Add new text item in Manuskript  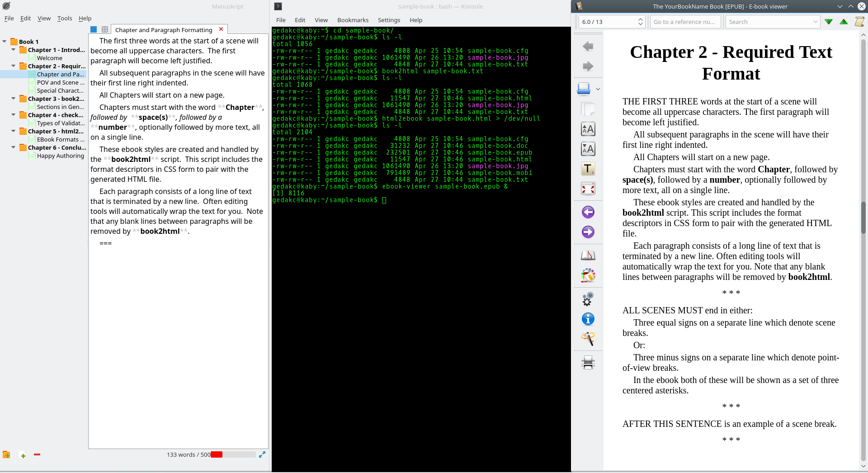coord(23,455)
